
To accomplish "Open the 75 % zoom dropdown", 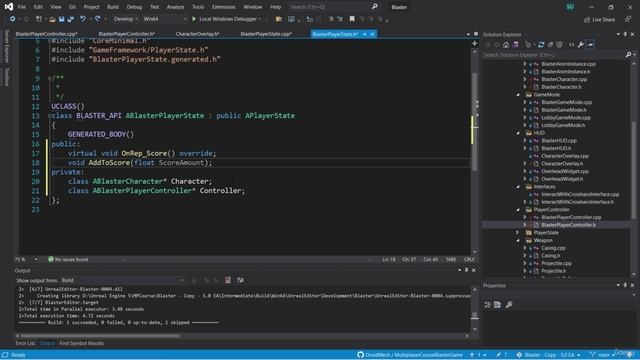I will click(x=26, y=259).
